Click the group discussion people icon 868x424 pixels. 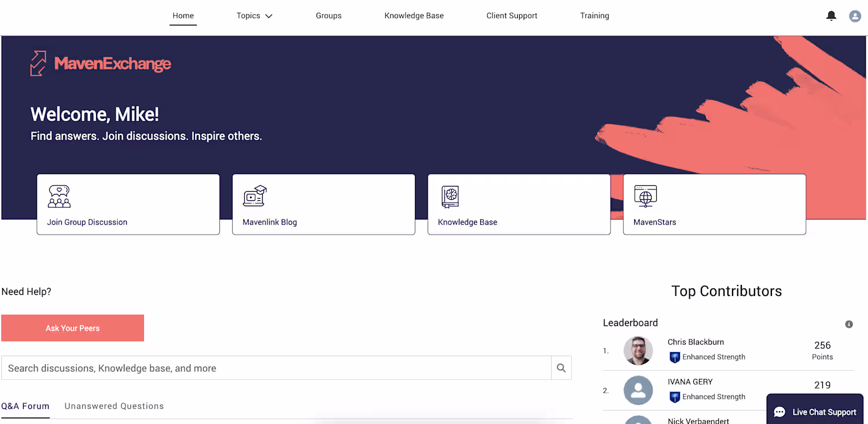pyautogui.click(x=59, y=196)
